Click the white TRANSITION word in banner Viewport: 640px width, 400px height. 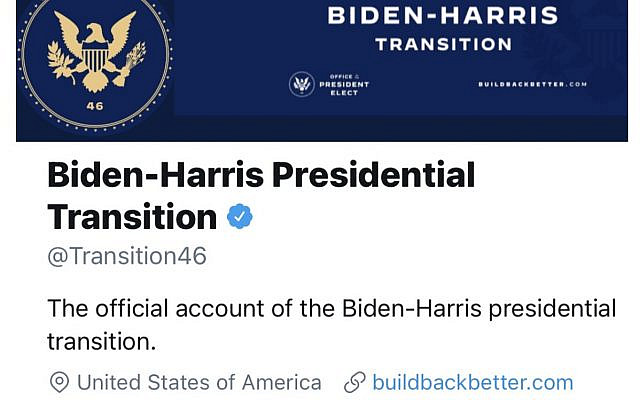click(x=444, y=44)
